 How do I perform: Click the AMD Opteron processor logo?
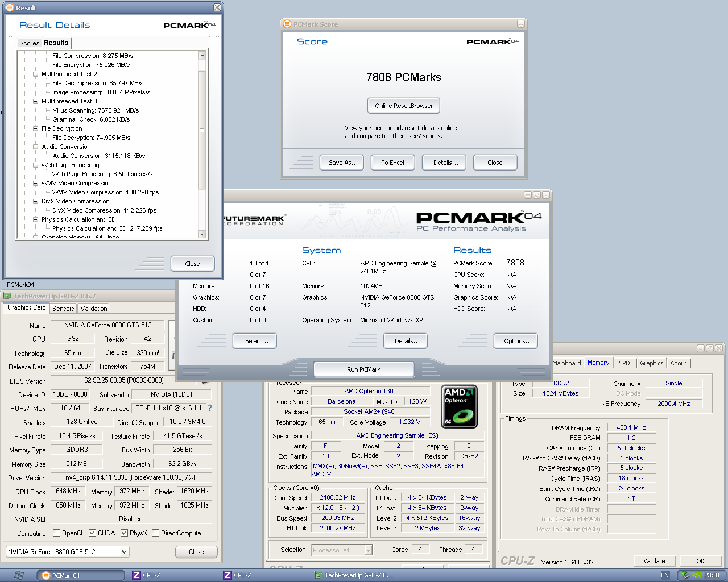point(460,406)
